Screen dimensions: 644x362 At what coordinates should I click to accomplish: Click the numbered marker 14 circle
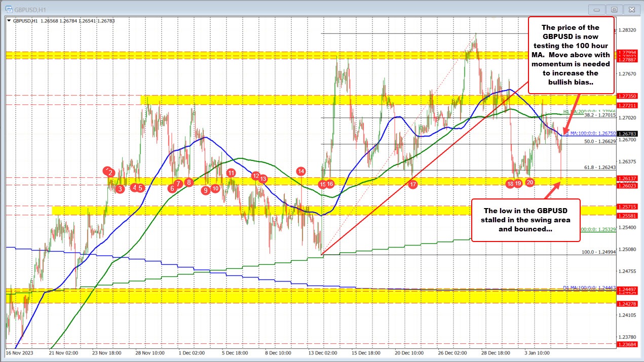coord(300,171)
